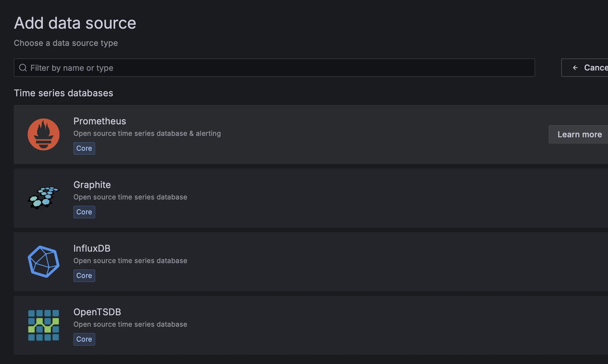Click the InfluxDB polyhedron logo icon
The height and width of the screenshot is (364, 608).
(44, 262)
